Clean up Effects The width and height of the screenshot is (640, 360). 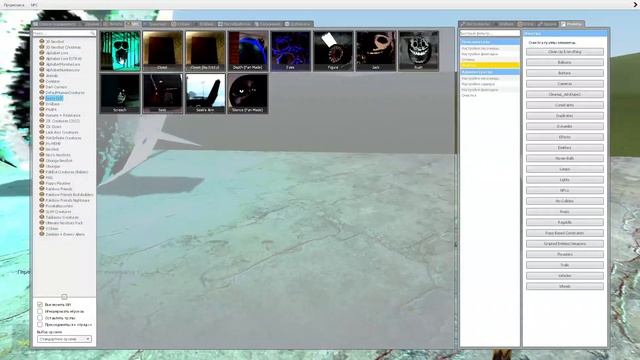pyautogui.click(x=564, y=137)
